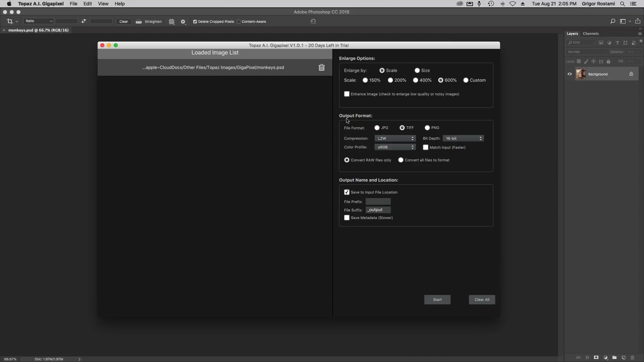
Task: Filter layers by shape layers icon
Action: (x=625, y=43)
